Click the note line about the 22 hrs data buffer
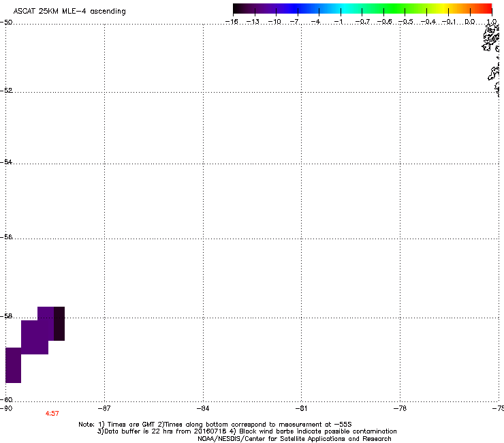Screen dimensions: 504x443 [x=247, y=431]
